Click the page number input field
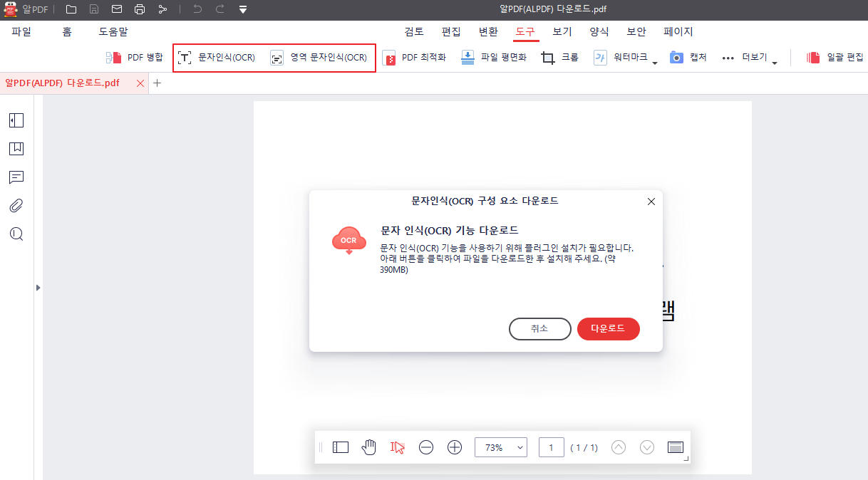Screen dimensions: 868x480 [551, 447]
